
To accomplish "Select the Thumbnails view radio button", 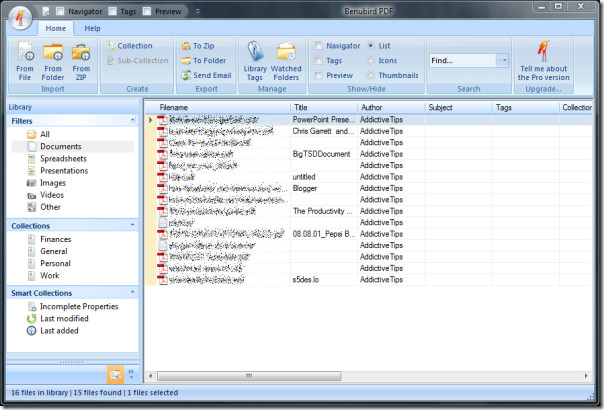I will pyautogui.click(x=370, y=75).
